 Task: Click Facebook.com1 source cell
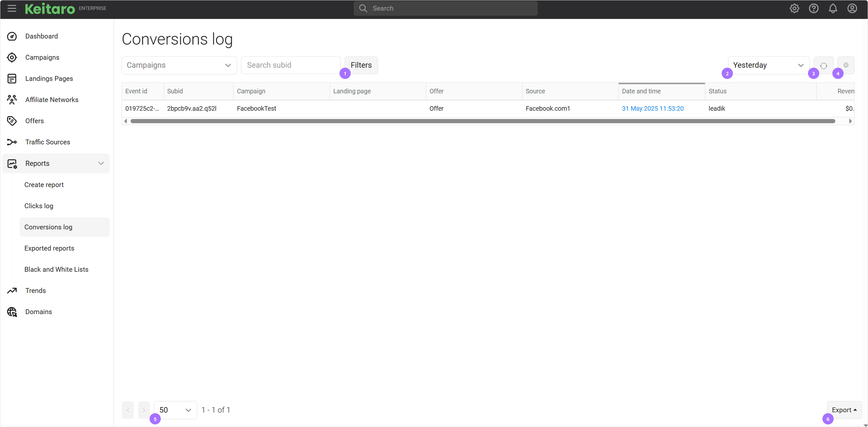tap(570, 108)
